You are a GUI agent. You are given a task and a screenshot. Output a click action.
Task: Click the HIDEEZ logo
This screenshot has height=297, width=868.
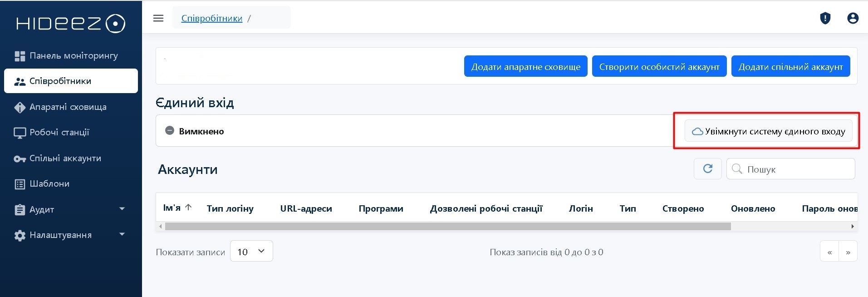click(71, 24)
